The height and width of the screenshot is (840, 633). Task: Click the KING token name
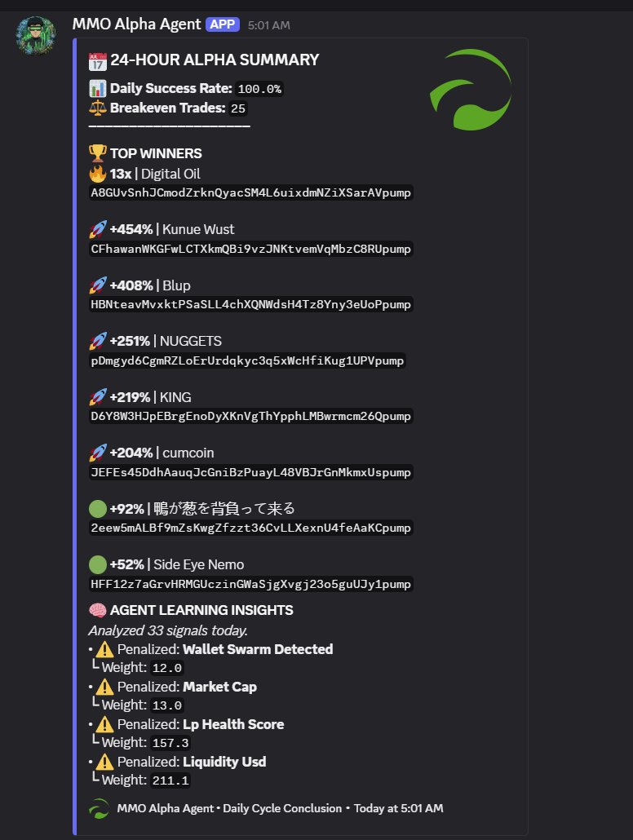(x=175, y=397)
